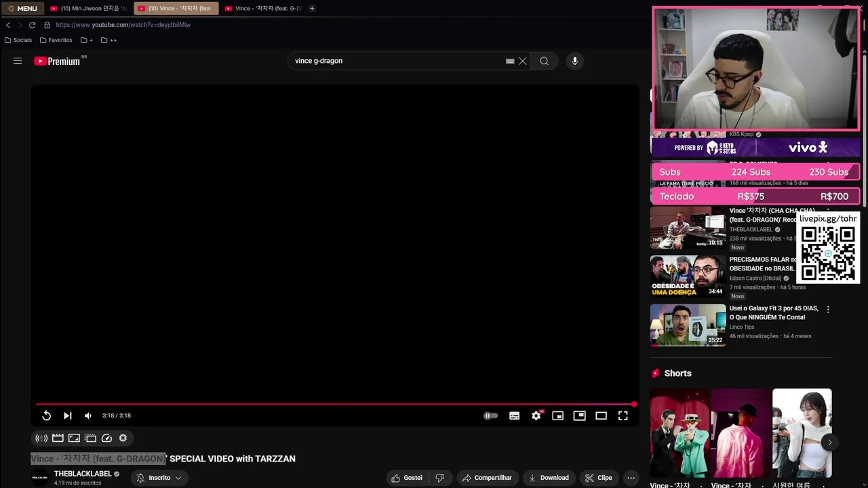
Task: Switch to the third Vince feat. G-D tab
Action: (x=263, y=8)
